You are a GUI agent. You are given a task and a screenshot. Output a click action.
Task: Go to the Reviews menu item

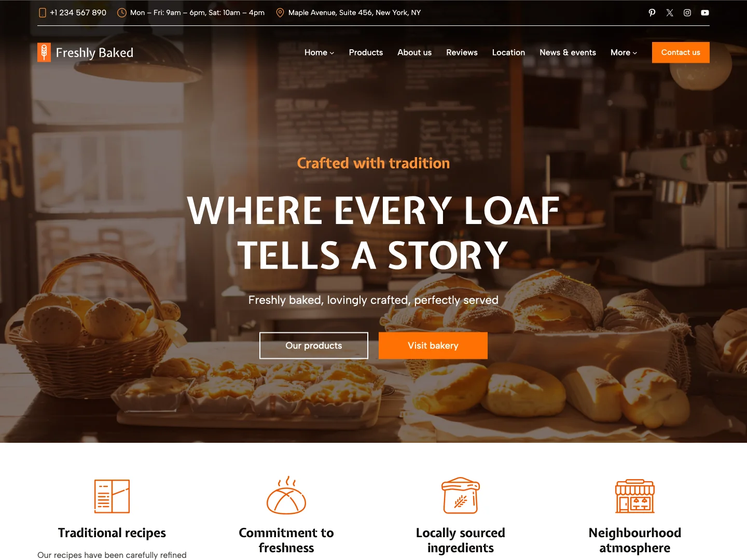(x=462, y=52)
